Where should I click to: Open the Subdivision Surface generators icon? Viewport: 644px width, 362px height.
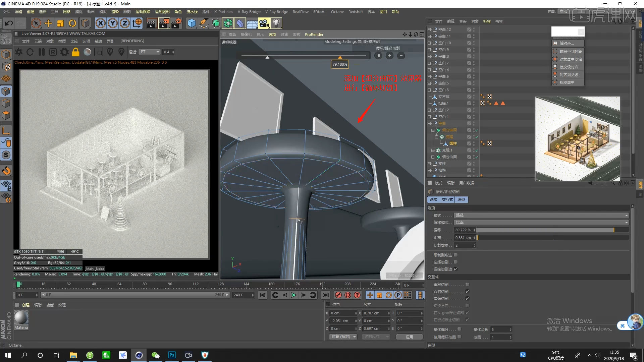216,23
